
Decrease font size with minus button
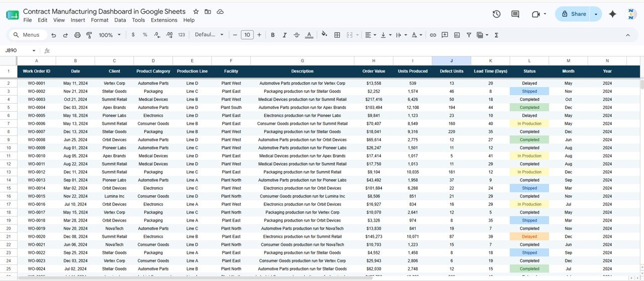235,35
